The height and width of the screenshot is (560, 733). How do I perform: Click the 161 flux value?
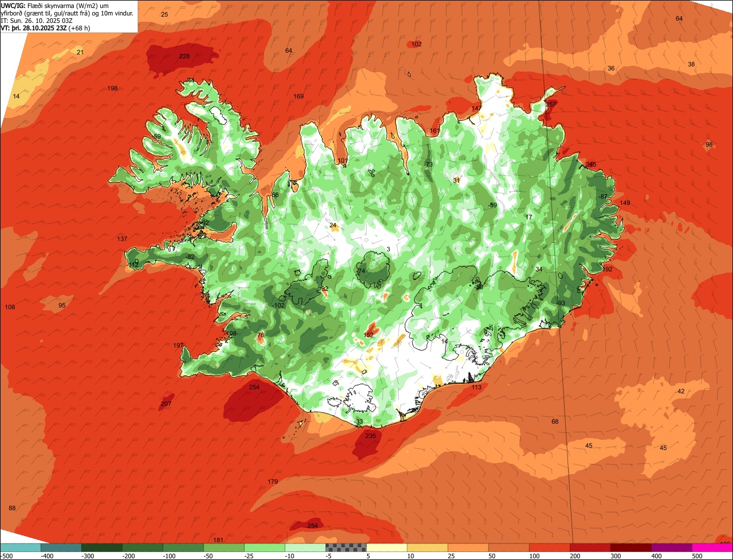[x=435, y=131]
